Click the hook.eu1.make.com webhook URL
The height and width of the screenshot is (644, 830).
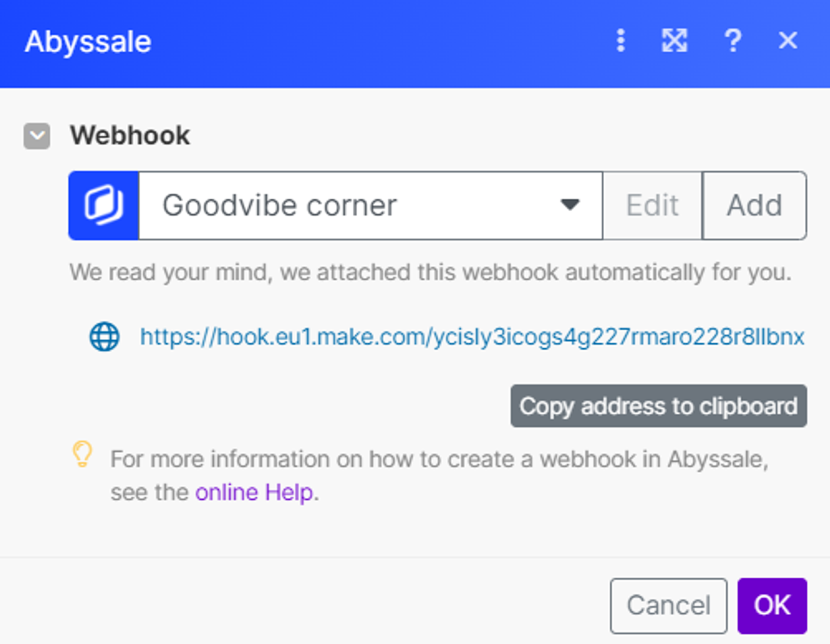click(472, 336)
